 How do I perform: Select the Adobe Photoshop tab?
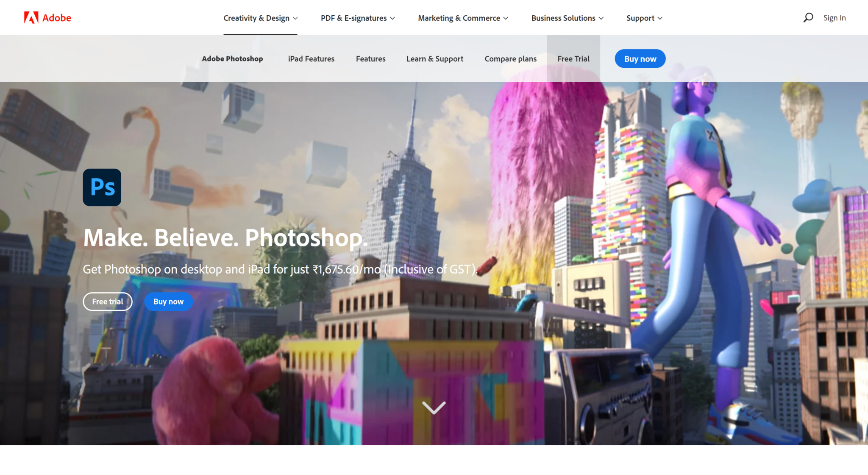[x=233, y=59]
